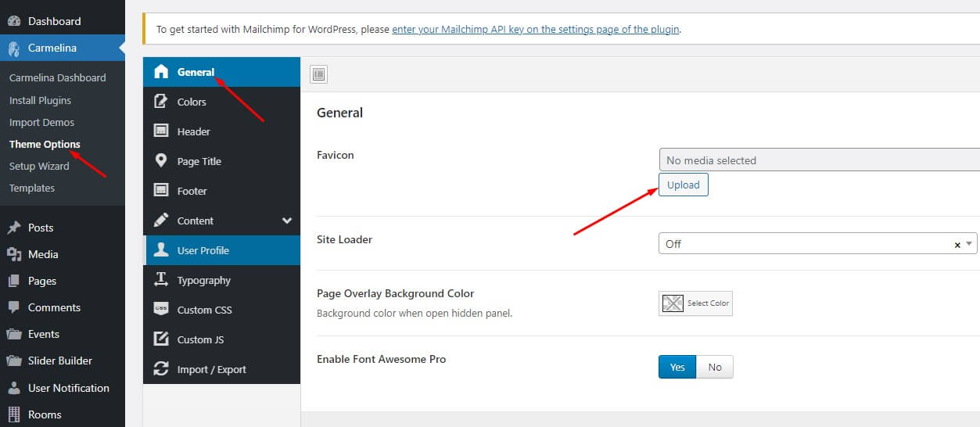Open the Footer options tab
This screenshot has width=980, height=427.
pos(192,191)
